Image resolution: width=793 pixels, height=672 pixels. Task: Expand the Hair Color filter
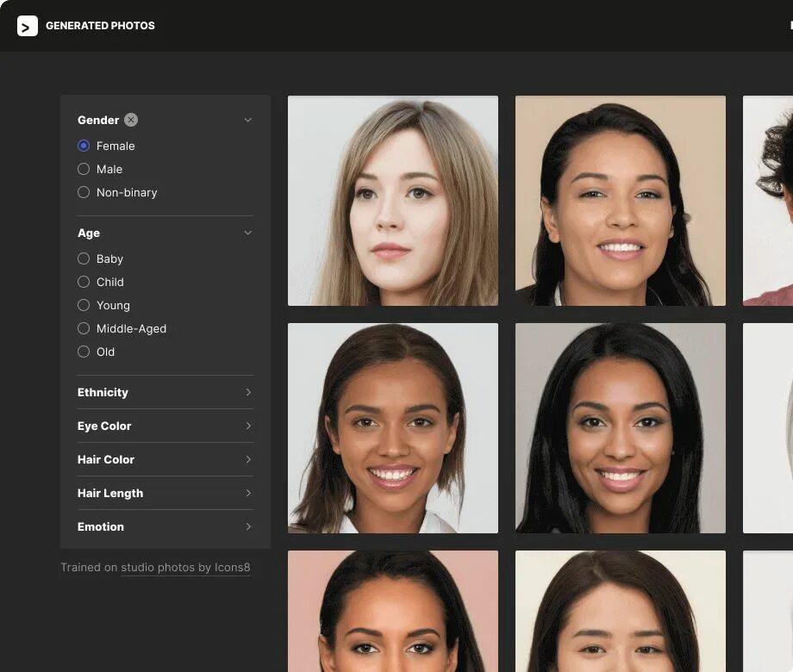[165, 459]
